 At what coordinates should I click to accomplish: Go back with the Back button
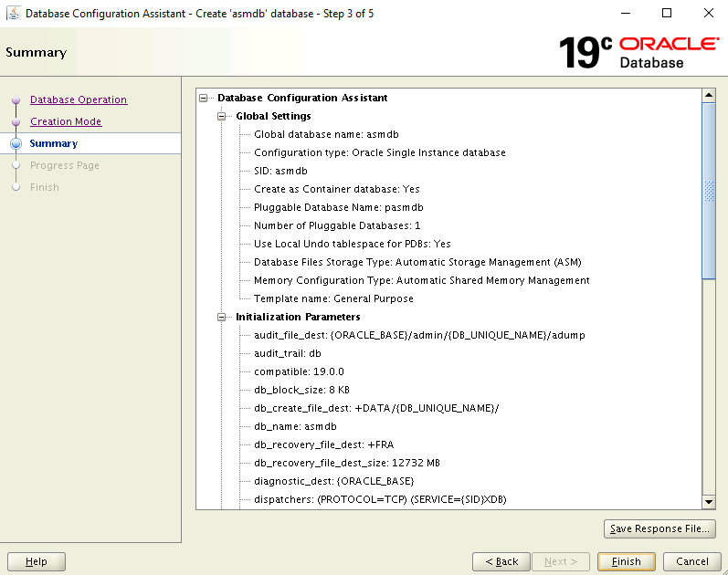501,561
